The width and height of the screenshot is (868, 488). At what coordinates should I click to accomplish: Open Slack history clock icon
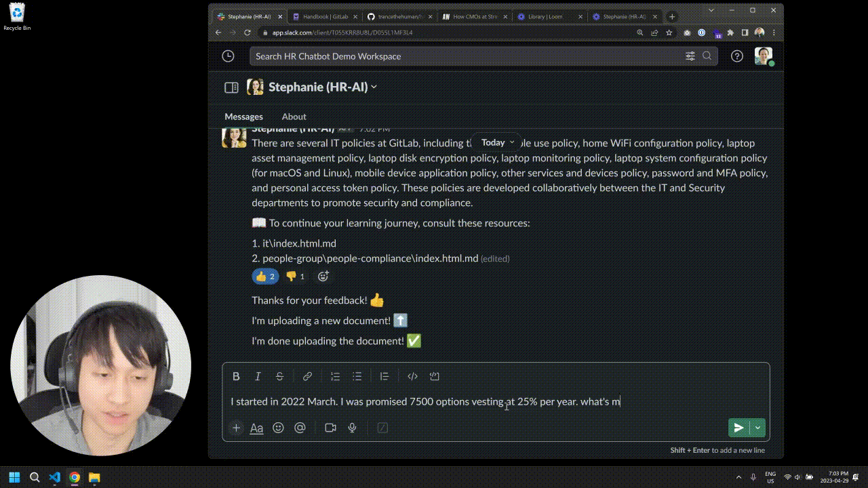228,56
